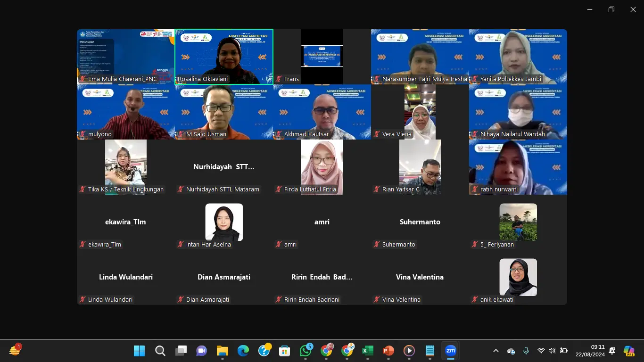Select Rosalina Oktaviani's video tile

pos(223,57)
